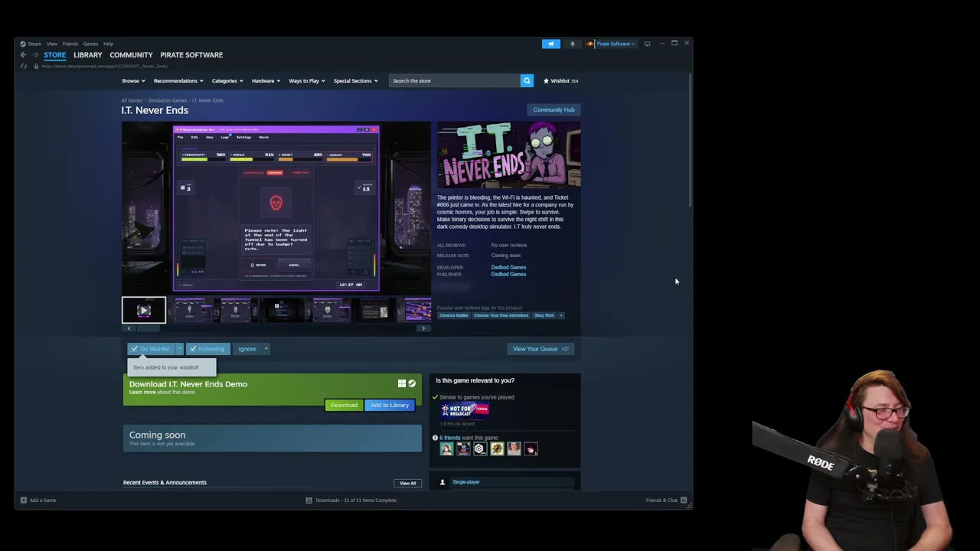Select the video trailer thumbnail
The width and height of the screenshot is (980, 551).
144,310
